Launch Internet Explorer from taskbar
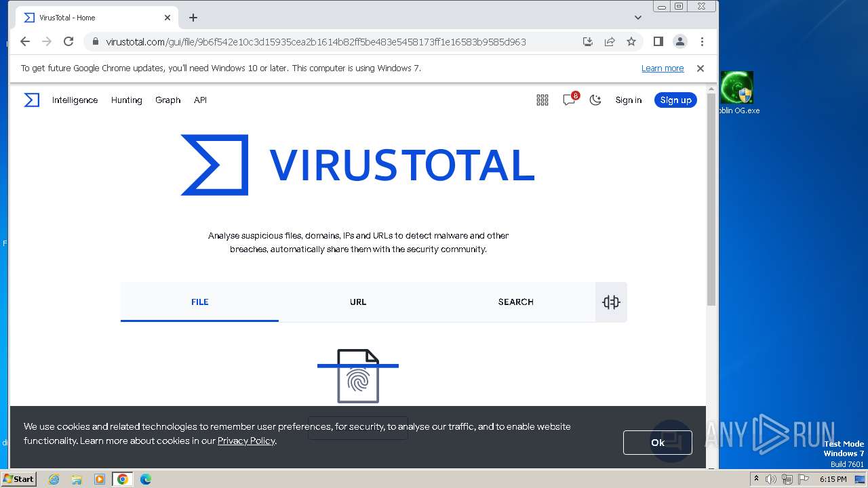This screenshot has height=488, width=868. [x=54, y=479]
